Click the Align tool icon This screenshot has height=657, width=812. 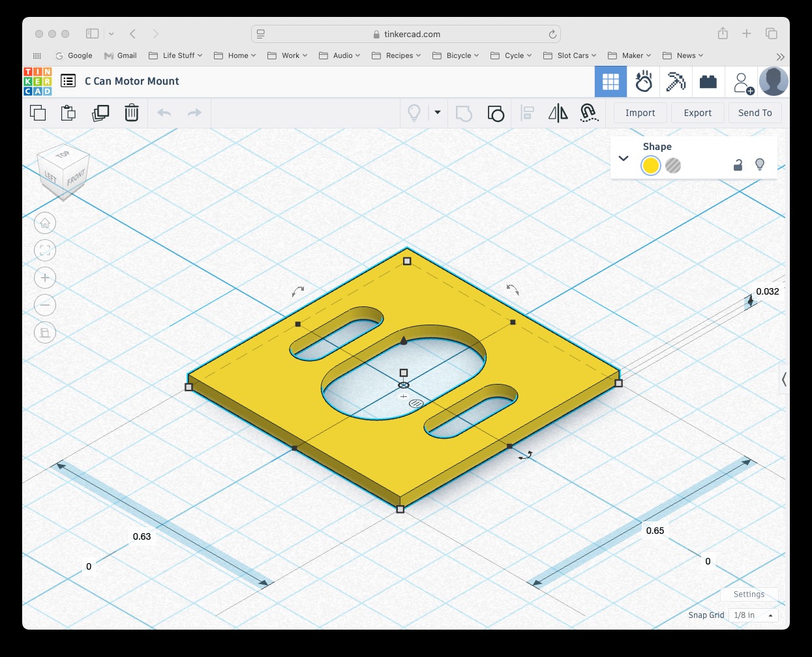point(528,113)
